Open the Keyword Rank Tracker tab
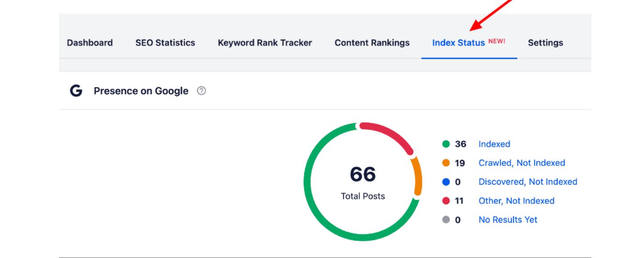The width and height of the screenshot is (644, 258). click(x=265, y=43)
